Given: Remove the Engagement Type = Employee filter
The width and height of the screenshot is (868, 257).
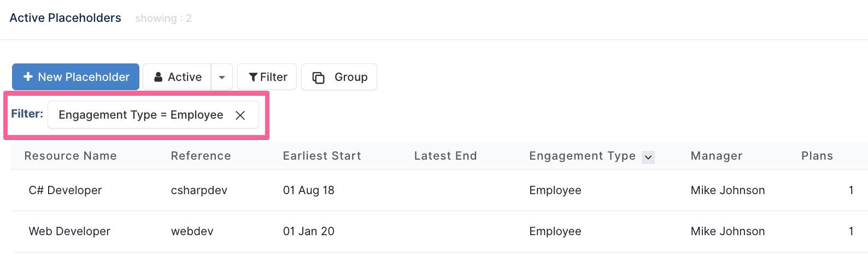Looking at the screenshot, I should (240, 115).
